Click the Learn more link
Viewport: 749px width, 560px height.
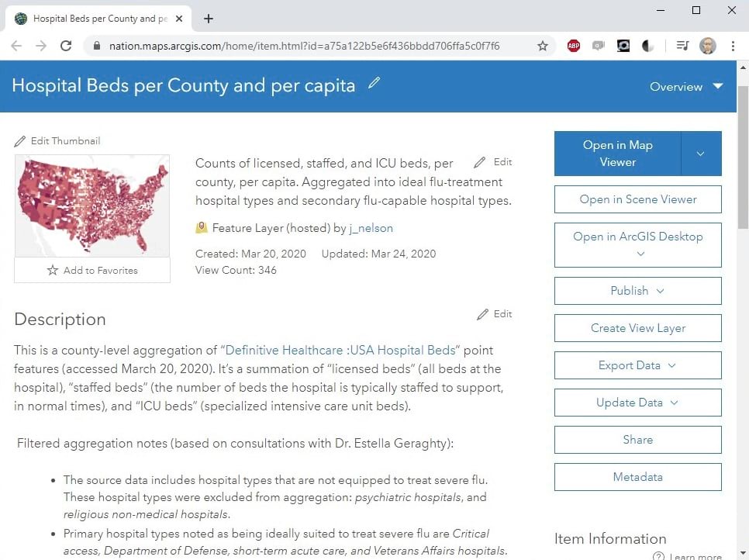pyautogui.click(x=695, y=556)
